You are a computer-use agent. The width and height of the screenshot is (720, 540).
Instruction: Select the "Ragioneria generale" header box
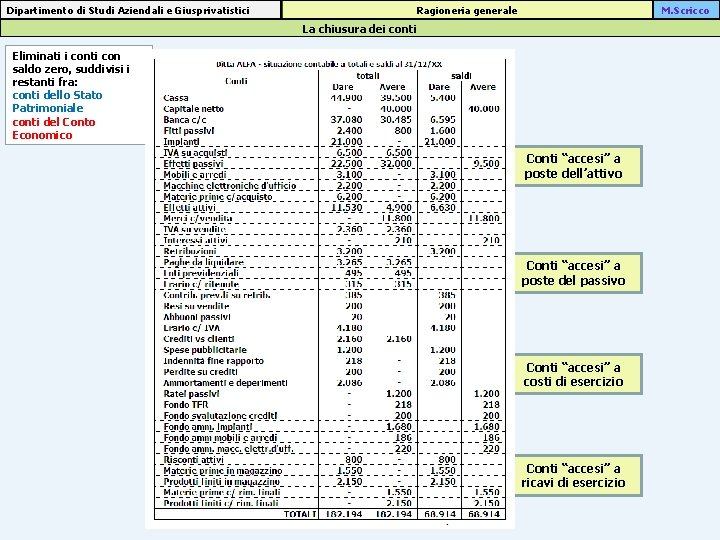(467, 10)
